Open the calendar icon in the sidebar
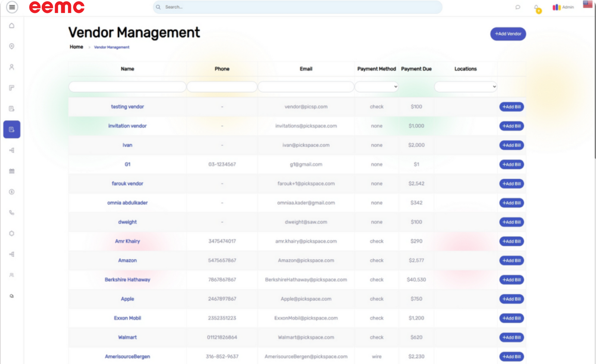Viewport: 596px width, 364px height. pos(12,171)
